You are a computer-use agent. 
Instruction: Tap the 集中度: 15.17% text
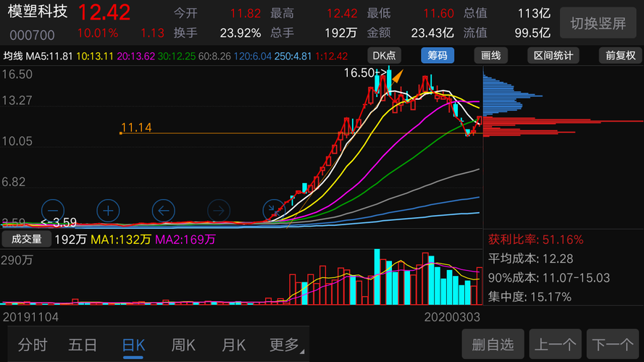click(530, 297)
